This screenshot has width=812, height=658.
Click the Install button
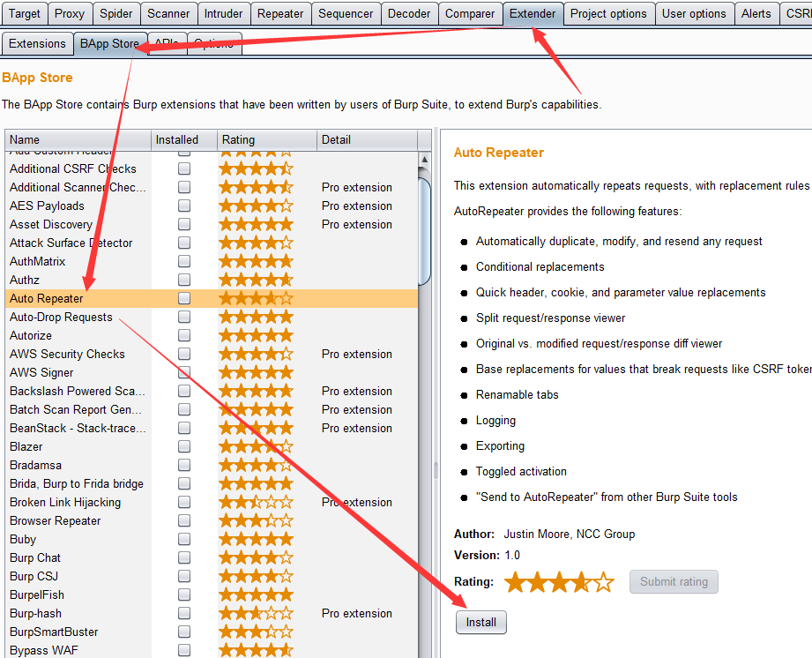pos(481,622)
